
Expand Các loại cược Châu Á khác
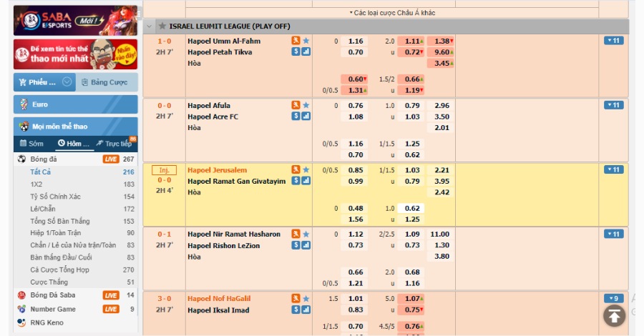point(392,13)
